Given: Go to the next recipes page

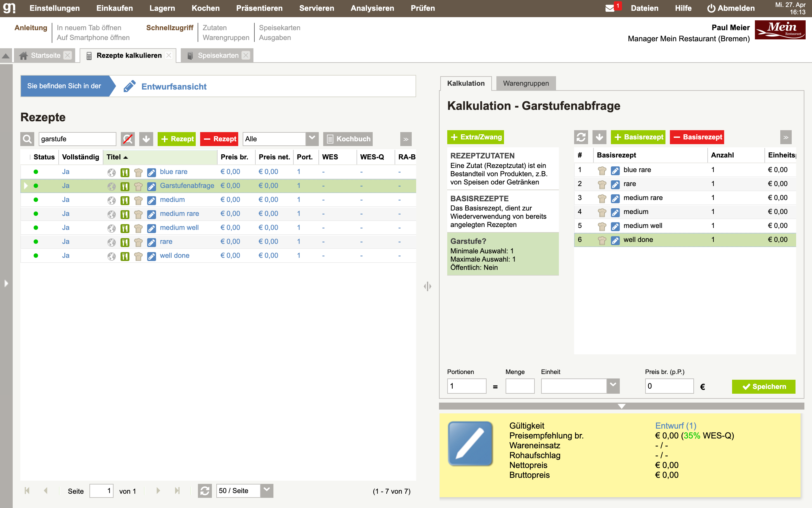Looking at the screenshot, I should [x=158, y=491].
